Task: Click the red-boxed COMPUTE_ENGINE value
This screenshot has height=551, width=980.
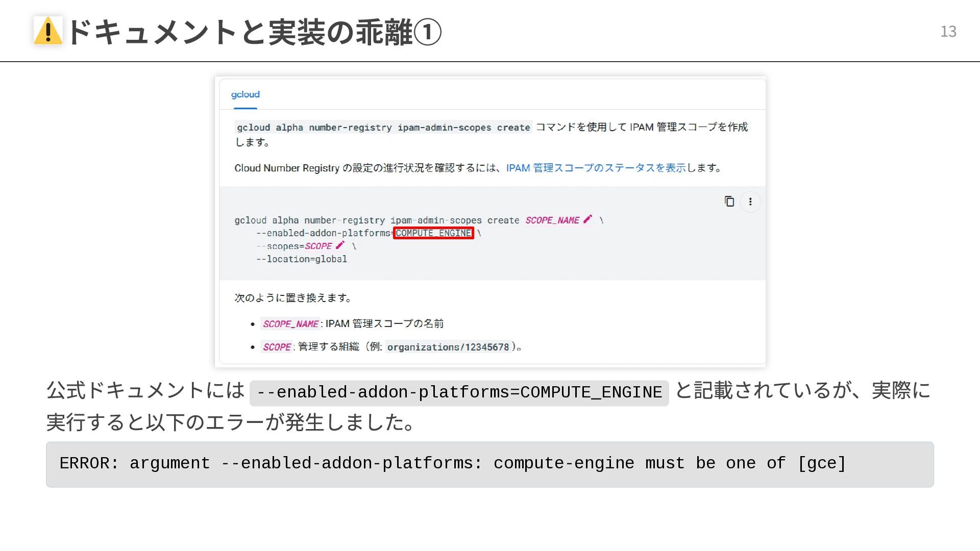Action: tap(433, 233)
